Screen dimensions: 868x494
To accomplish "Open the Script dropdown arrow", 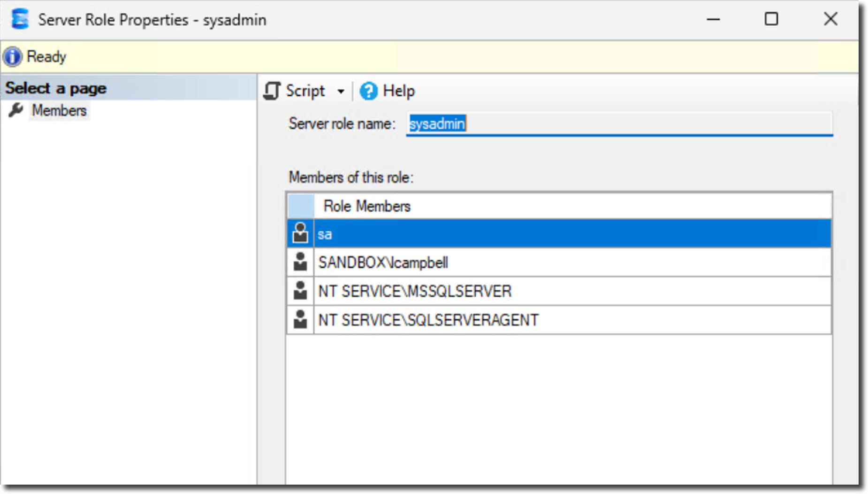I will point(341,91).
